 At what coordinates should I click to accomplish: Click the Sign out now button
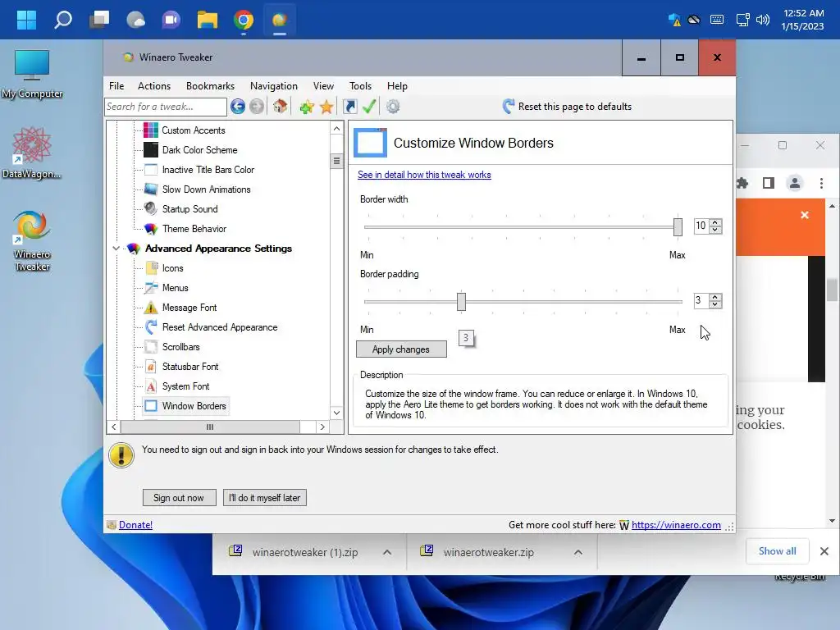tap(179, 498)
